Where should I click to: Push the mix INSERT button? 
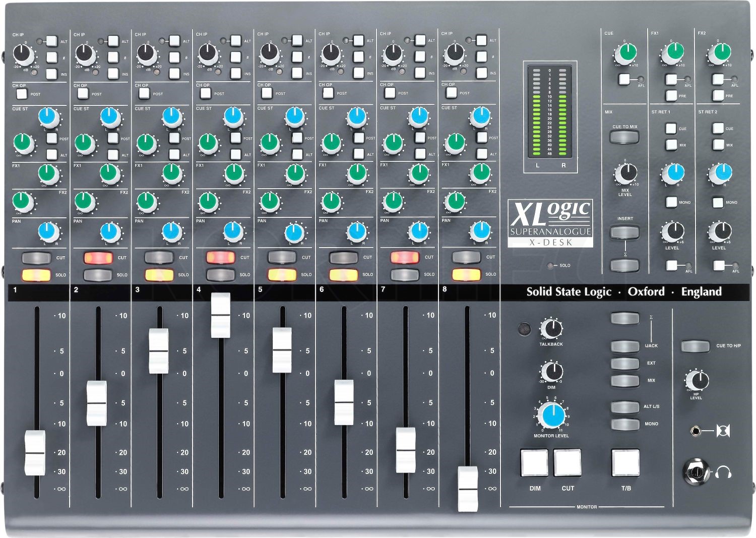(624, 232)
